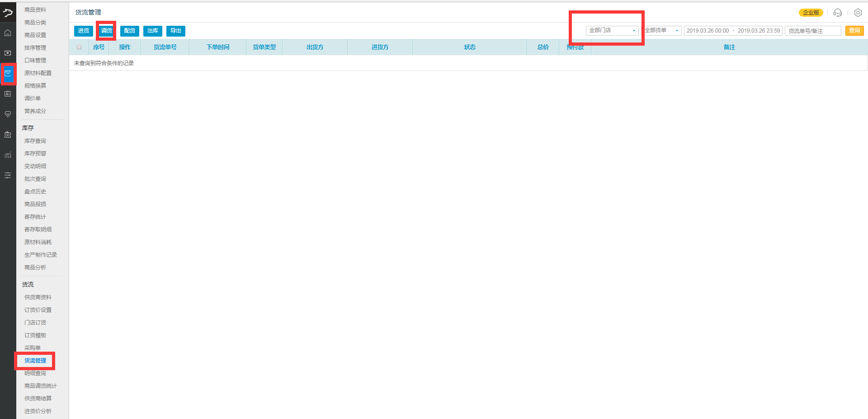The height and width of the screenshot is (419, 868).
Task: Tick the select-all checkbox in table header
Action: (x=79, y=47)
